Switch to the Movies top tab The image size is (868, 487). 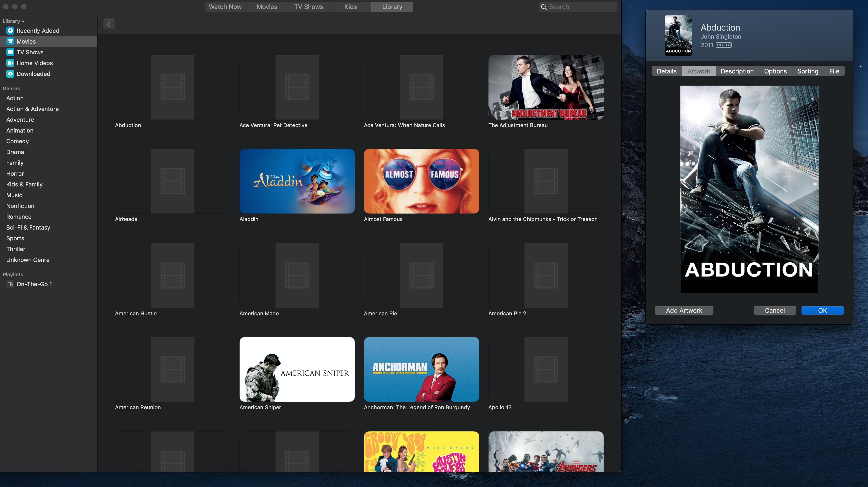point(267,7)
